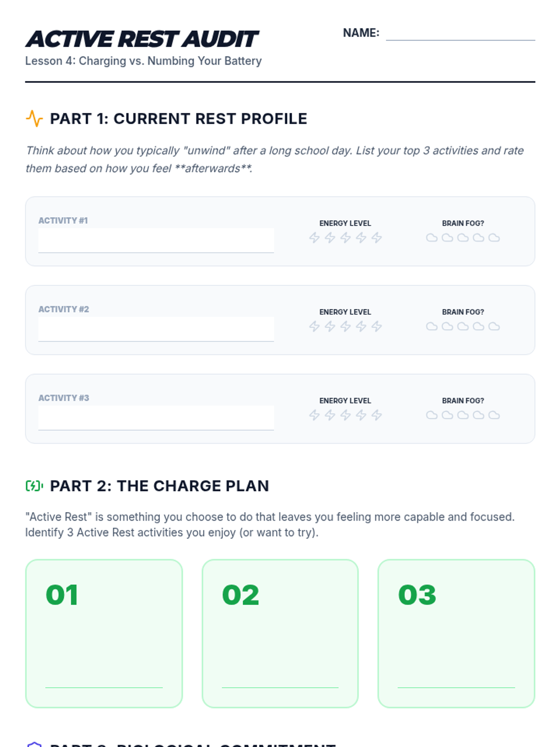
Task: Select second cloud for Activity #3 brain fog
Action: pyautogui.click(x=448, y=415)
